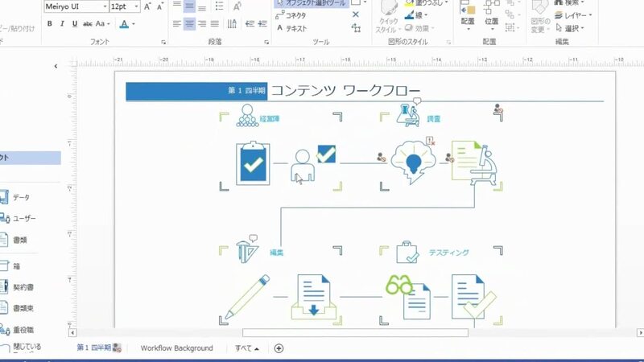Collapse the shapes pane with chevron
The image size is (644, 362).
pos(56,66)
